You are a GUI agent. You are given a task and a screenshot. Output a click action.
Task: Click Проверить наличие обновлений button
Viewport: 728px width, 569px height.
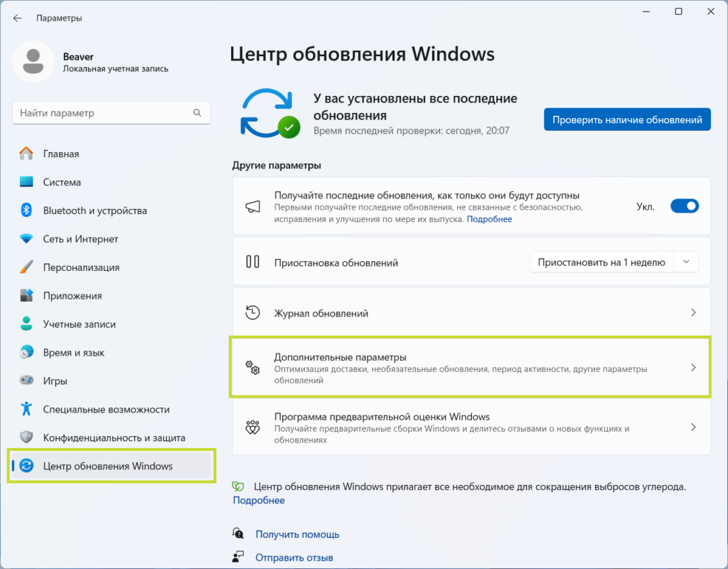[627, 119]
